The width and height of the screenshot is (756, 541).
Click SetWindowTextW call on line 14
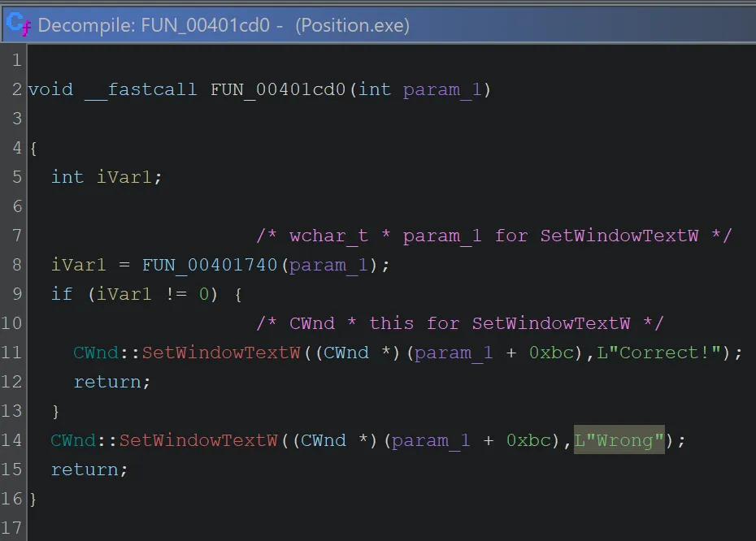(x=198, y=439)
